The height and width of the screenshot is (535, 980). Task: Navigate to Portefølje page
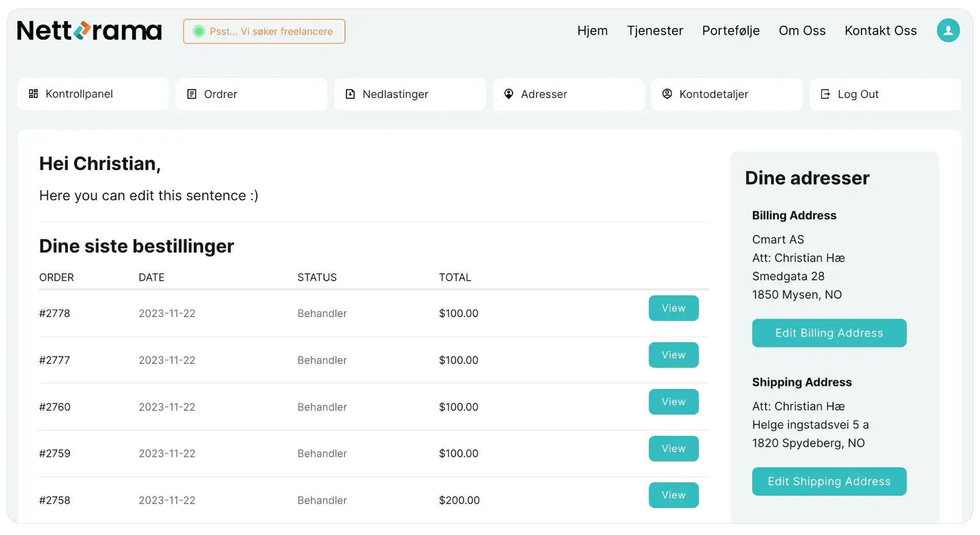[x=730, y=31]
